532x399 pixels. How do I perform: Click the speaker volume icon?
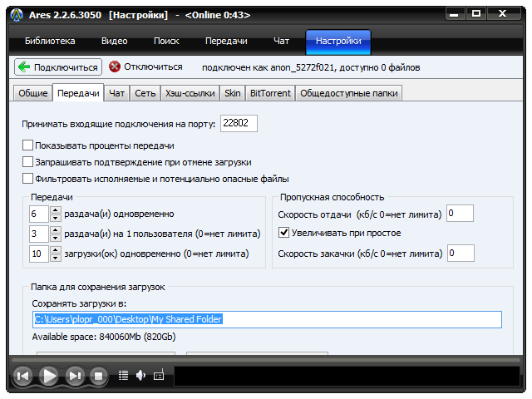click(x=140, y=375)
